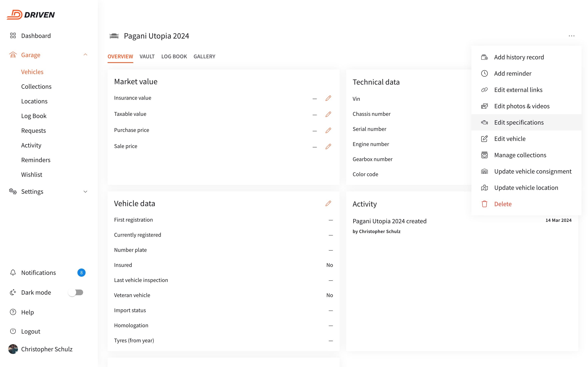Click the pencil icon beside Insurance value
This screenshot has height=367, width=588.
point(328,98)
